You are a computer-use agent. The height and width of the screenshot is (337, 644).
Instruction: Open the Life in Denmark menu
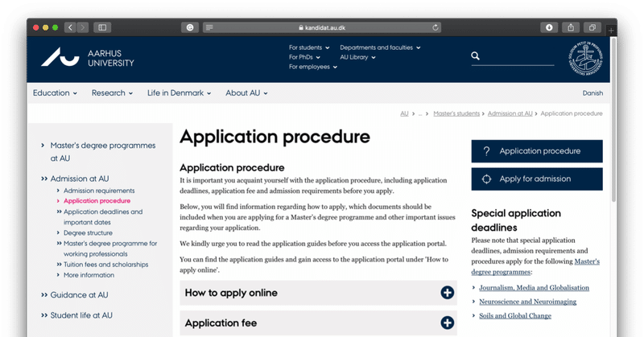179,93
